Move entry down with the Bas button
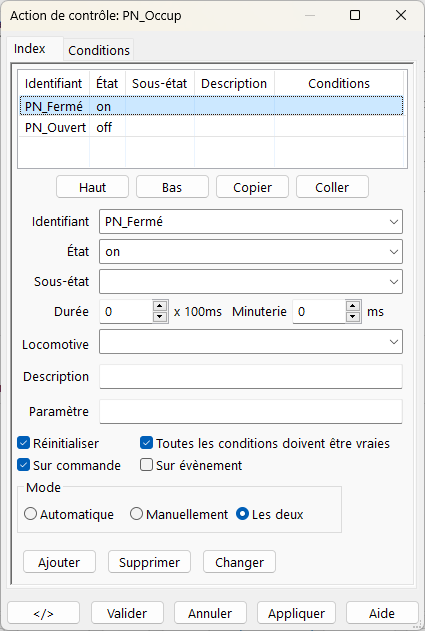Viewport: 425px width, 631px height. (172, 187)
